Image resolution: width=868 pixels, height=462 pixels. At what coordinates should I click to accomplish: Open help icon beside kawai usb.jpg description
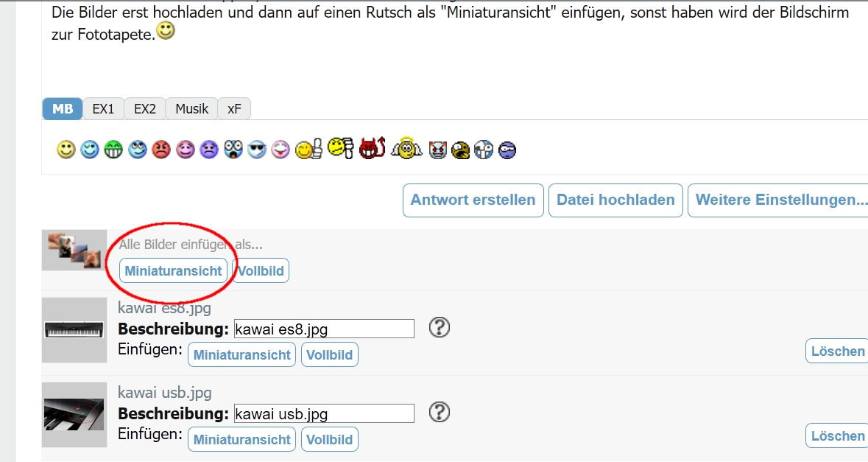pyautogui.click(x=440, y=412)
